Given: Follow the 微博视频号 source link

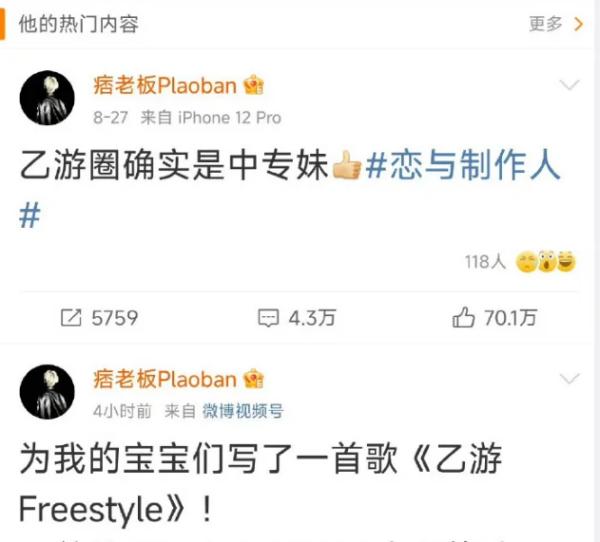Looking at the screenshot, I should point(243,411).
